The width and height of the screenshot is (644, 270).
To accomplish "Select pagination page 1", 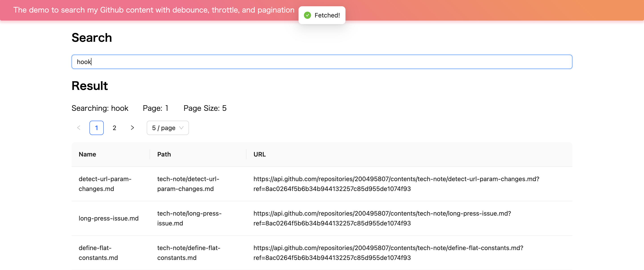I will [97, 128].
